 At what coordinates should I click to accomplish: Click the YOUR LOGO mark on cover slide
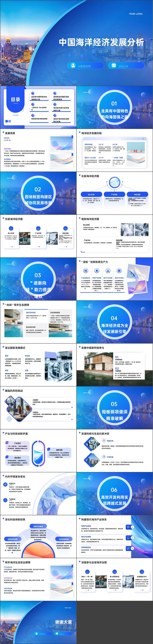[136, 14]
